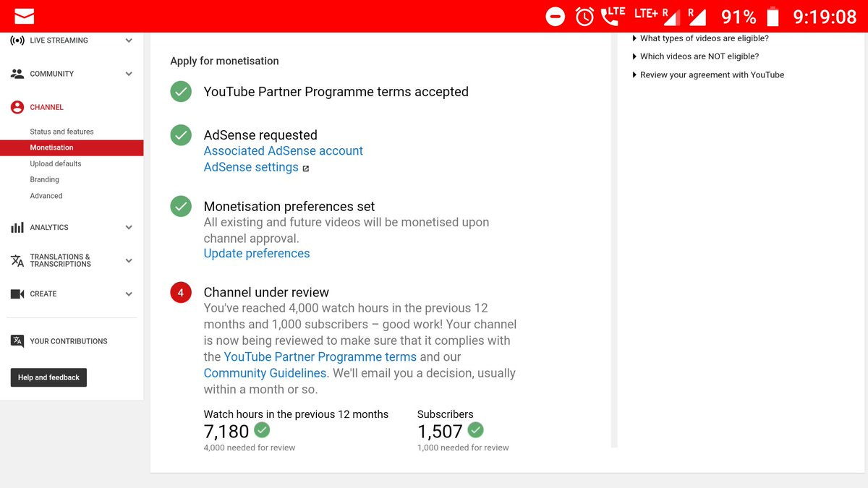Click the red step 4 circle
Viewport: 868px width, 488px height.
coord(181,293)
